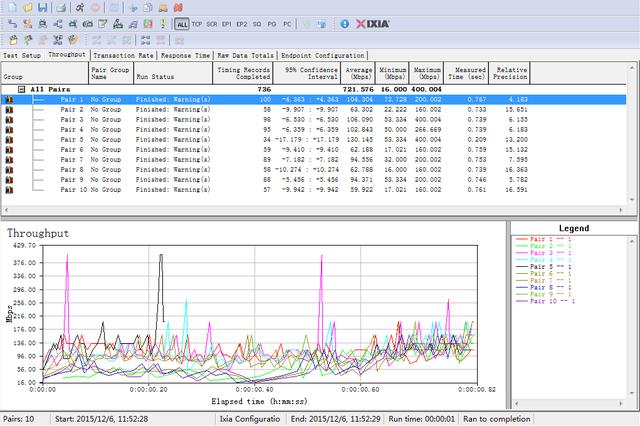This screenshot has height=426, width=640.
Task: Click the Open folder toolbar icon
Action: click(x=26, y=8)
